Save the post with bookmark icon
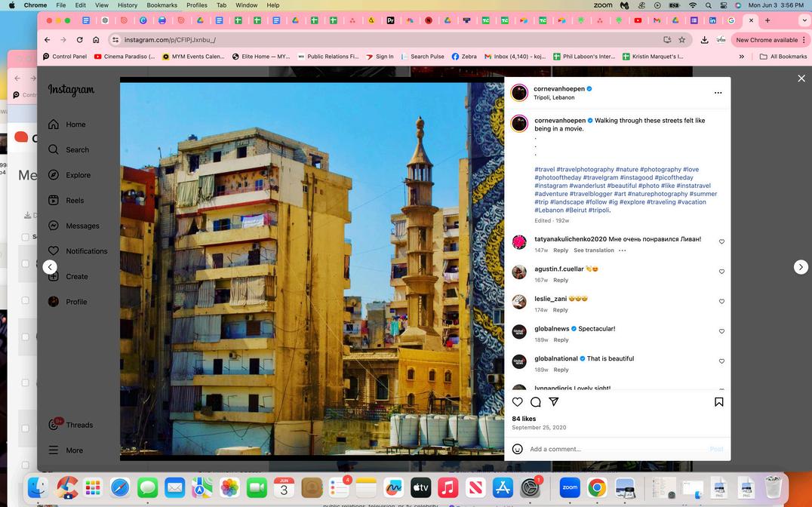The height and width of the screenshot is (507, 812). point(718,402)
